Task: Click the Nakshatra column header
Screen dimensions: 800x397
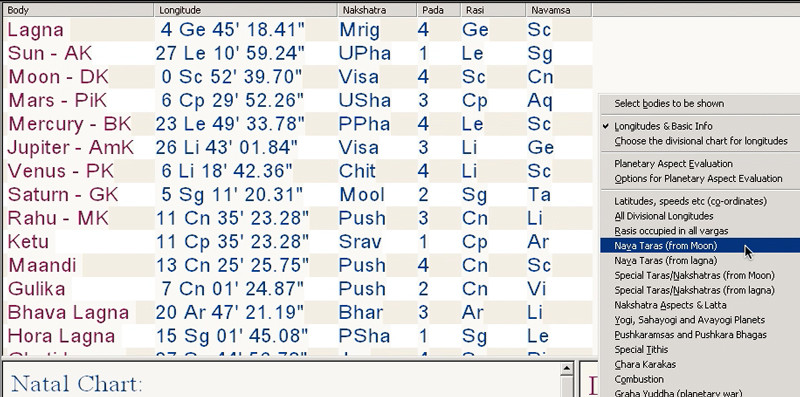Action: click(x=377, y=10)
